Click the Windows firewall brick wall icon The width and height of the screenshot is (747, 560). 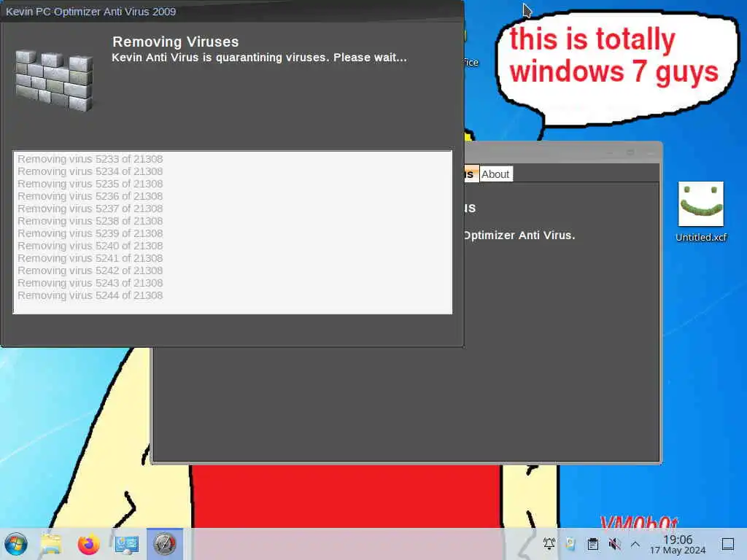click(54, 81)
